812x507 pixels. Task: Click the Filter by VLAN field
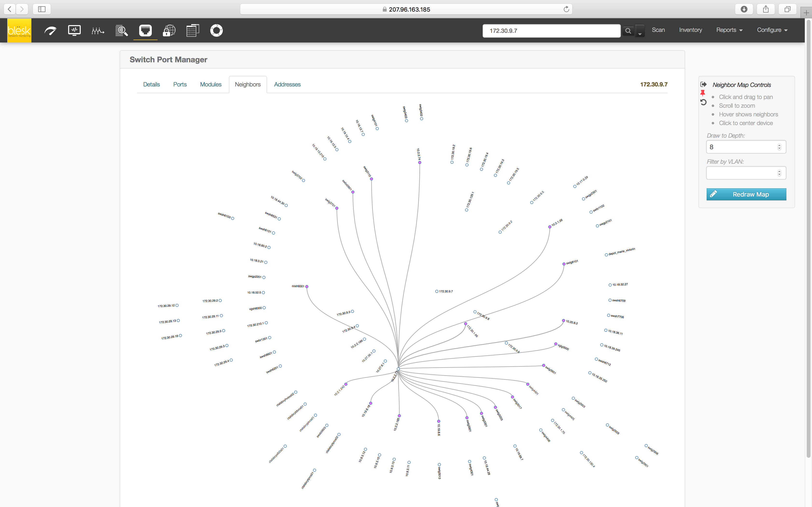[741, 173]
